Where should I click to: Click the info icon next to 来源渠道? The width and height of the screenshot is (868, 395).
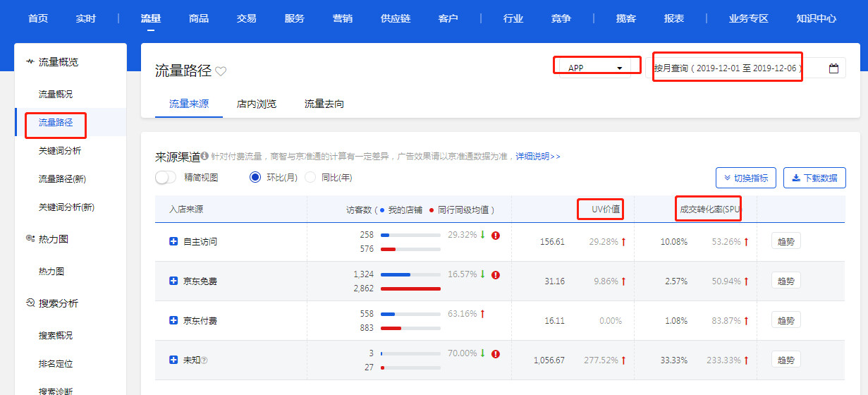(204, 157)
